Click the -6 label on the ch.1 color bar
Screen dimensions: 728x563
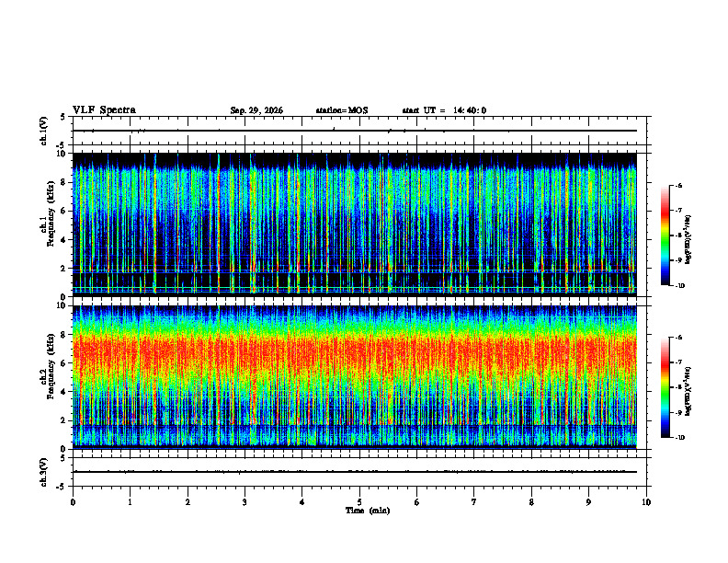[678, 185]
